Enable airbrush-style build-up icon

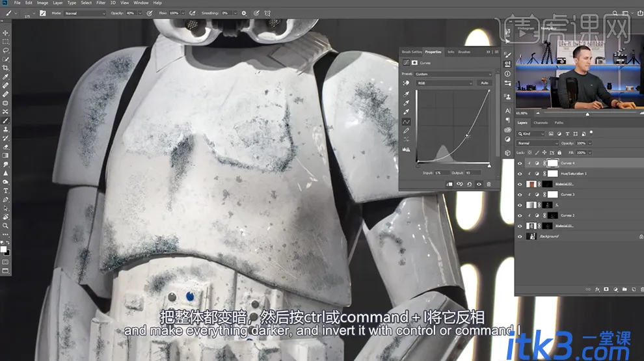192,13
